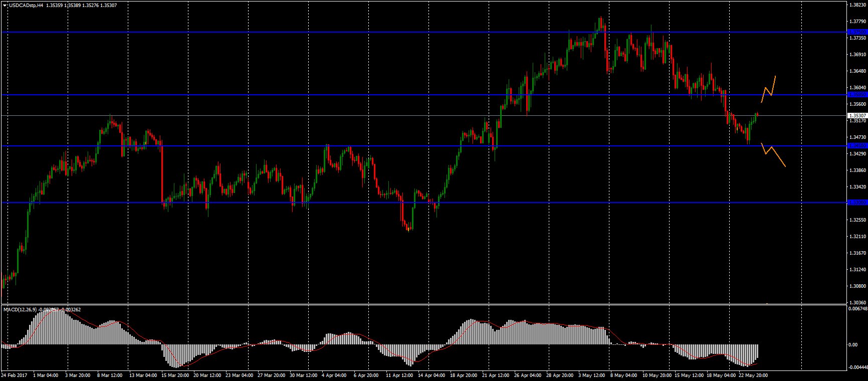Image resolution: width=868 pixels, height=381 pixels.
Task: Click the blue level label 1.34500
Action: point(857,146)
